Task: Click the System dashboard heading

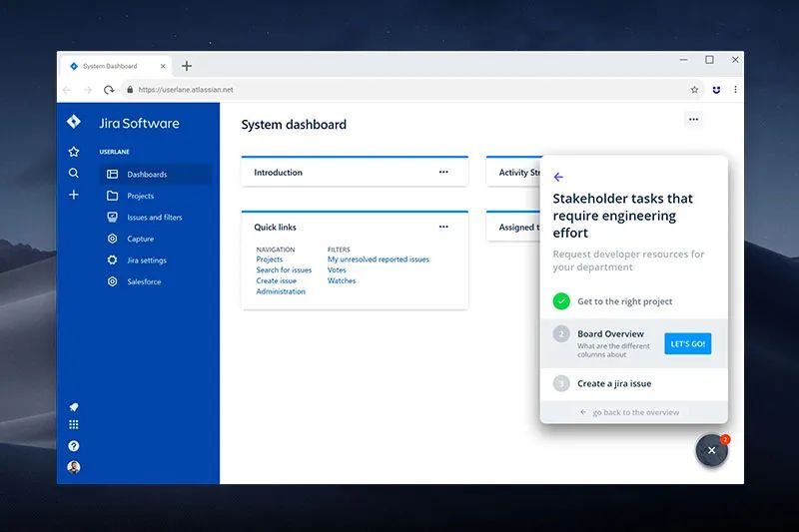Action: [294, 124]
